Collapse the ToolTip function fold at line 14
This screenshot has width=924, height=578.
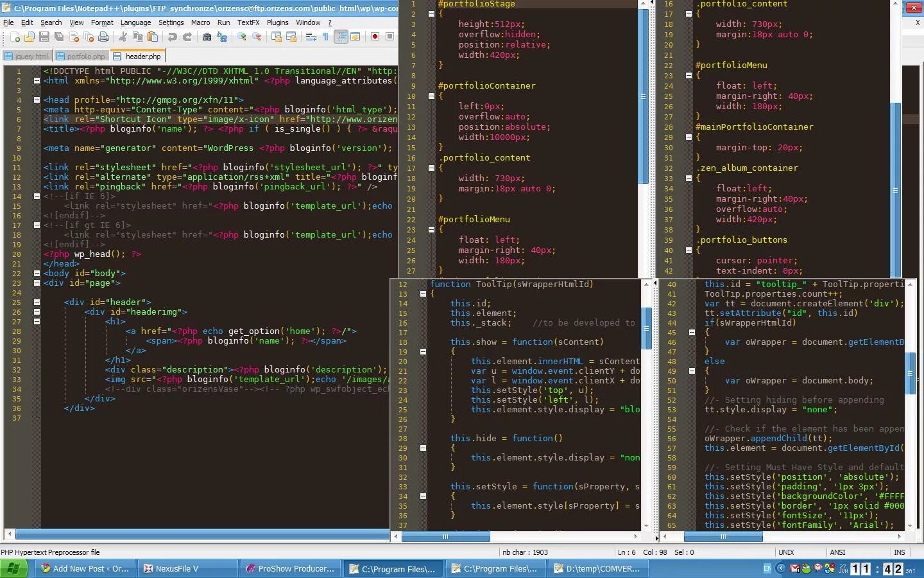[423, 294]
